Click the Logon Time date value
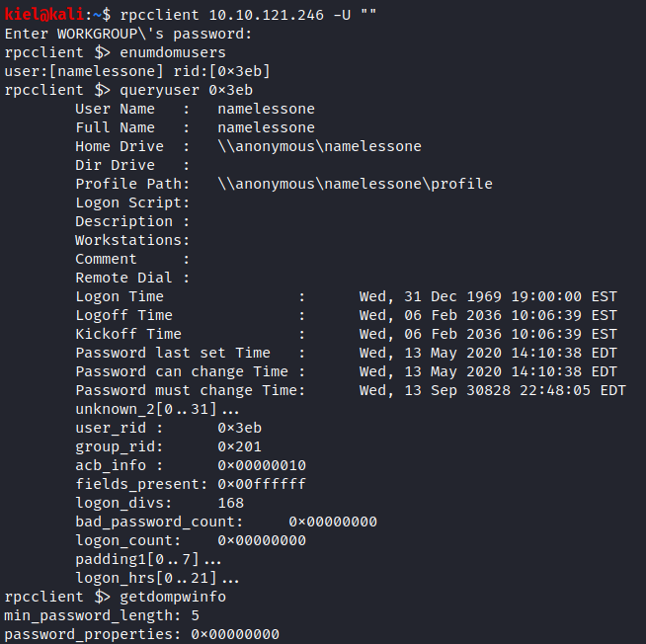The width and height of the screenshot is (646, 644). 488,296
